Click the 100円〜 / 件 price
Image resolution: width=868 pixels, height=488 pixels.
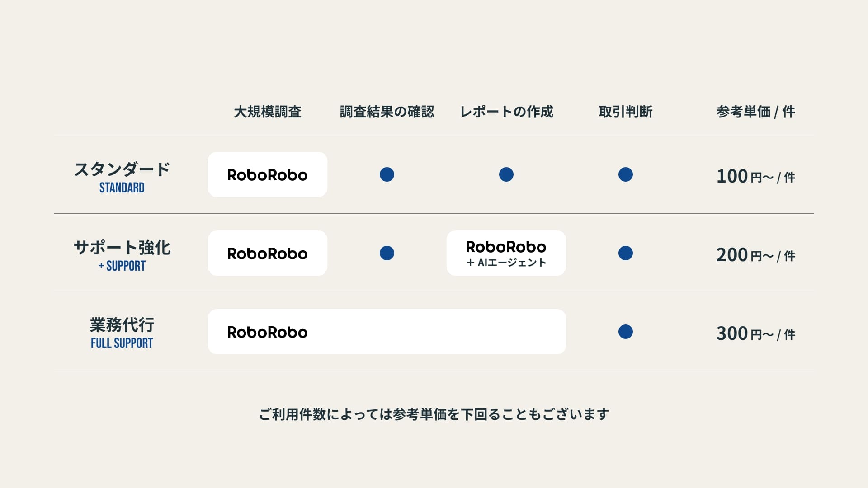pos(755,176)
